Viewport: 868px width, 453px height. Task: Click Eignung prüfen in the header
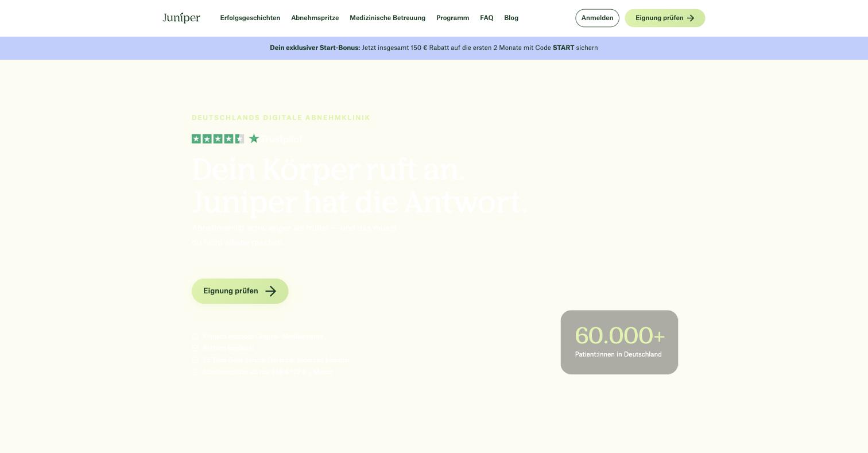[665, 18]
